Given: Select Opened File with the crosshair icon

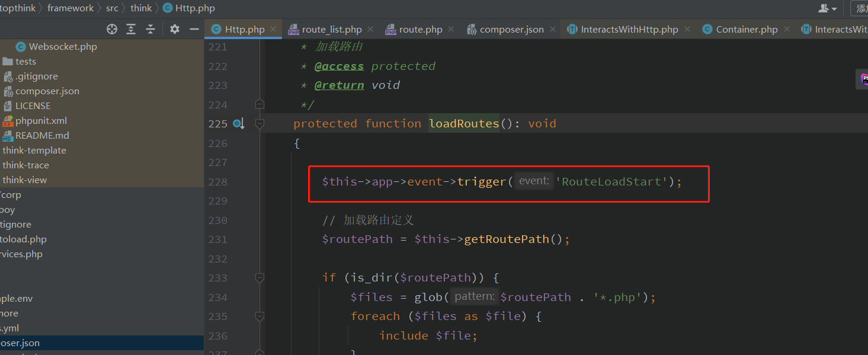Looking at the screenshot, I should pos(111,28).
